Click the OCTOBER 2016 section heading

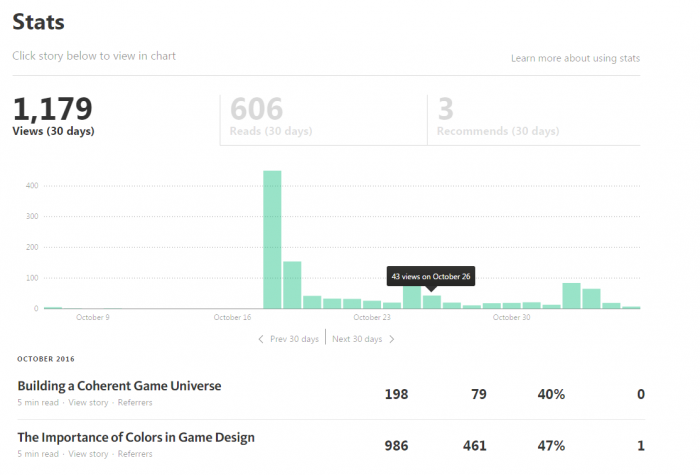pyautogui.click(x=46, y=359)
